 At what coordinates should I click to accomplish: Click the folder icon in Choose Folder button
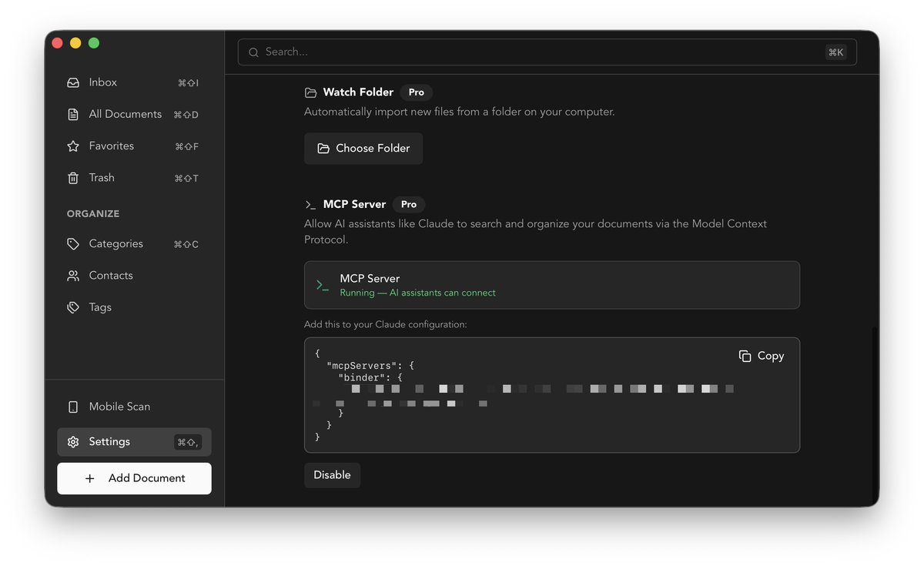pyautogui.click(x=323, y=149)
